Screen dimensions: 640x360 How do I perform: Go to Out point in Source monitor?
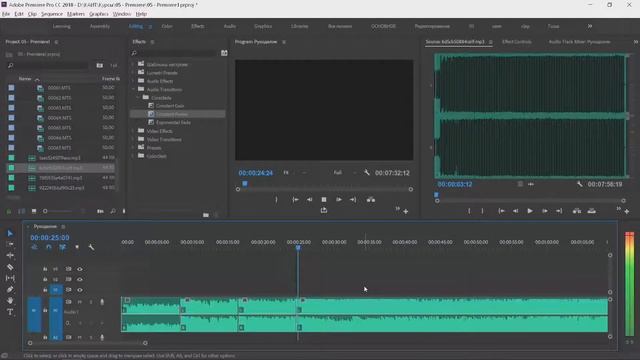point(559,211)
